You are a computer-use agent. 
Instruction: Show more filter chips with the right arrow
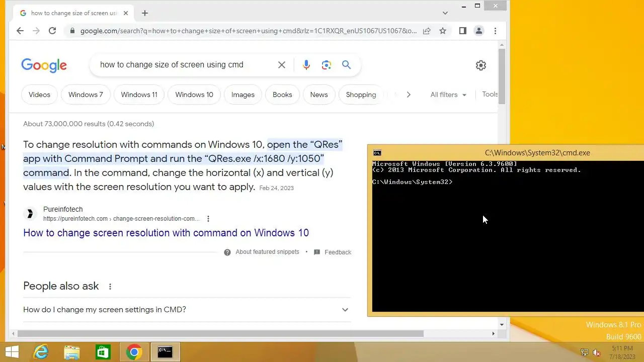[x=409, y=95]
